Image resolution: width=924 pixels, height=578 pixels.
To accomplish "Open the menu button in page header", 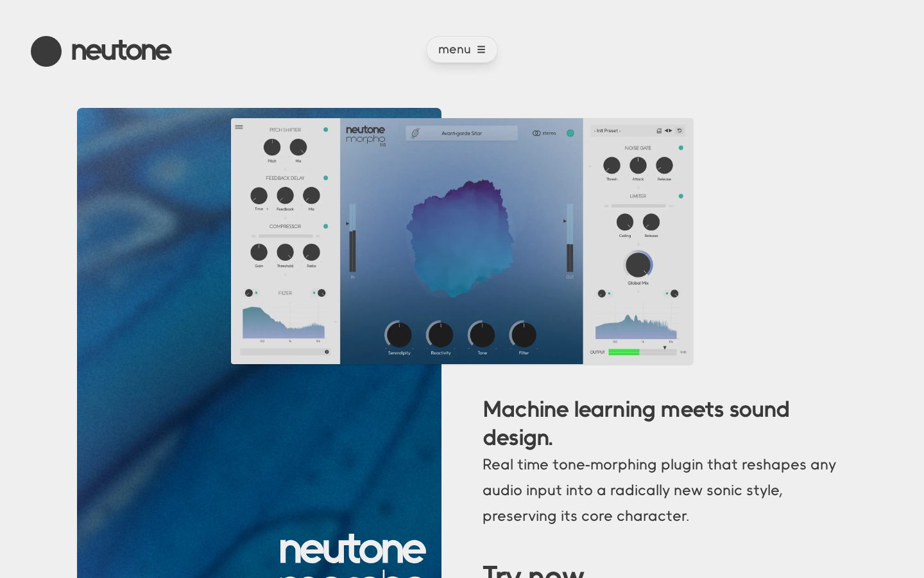I will tap(461, 49).
